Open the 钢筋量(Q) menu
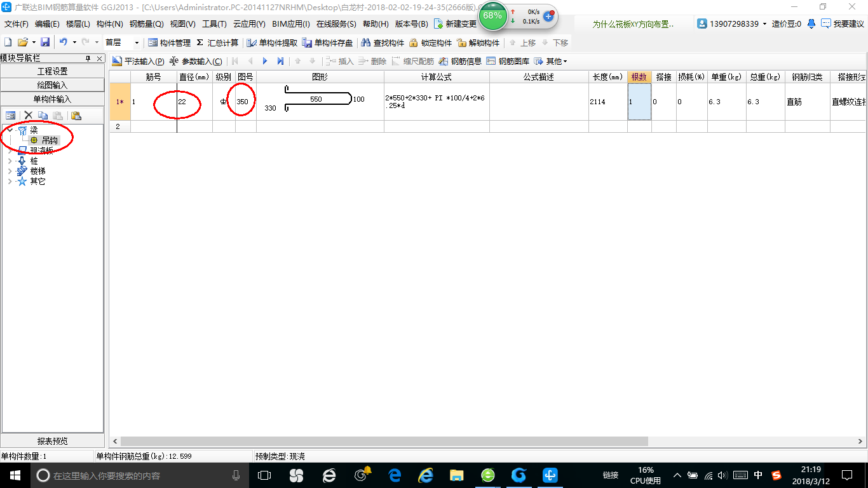 click(147, 24)
